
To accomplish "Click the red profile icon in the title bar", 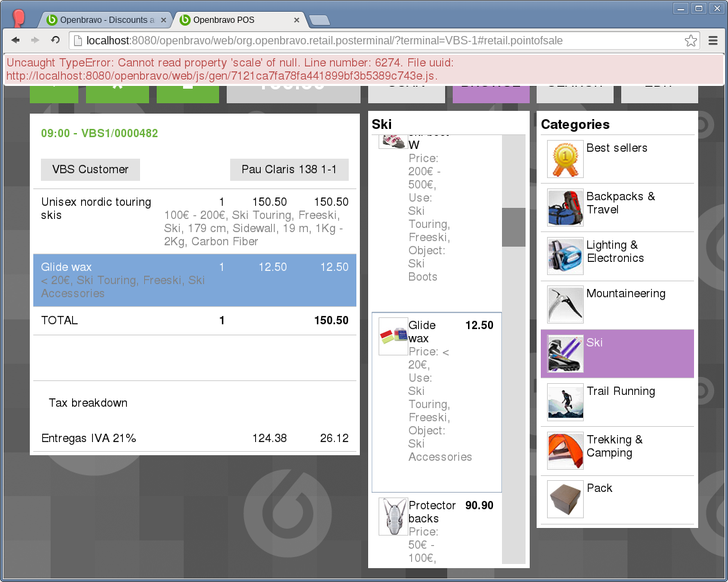I will [19, 19].
